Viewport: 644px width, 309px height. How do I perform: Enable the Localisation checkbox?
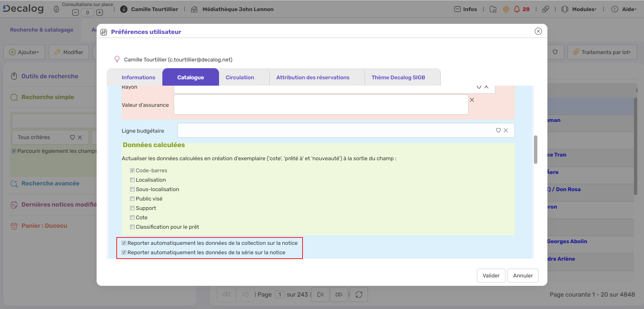point(132,180)
